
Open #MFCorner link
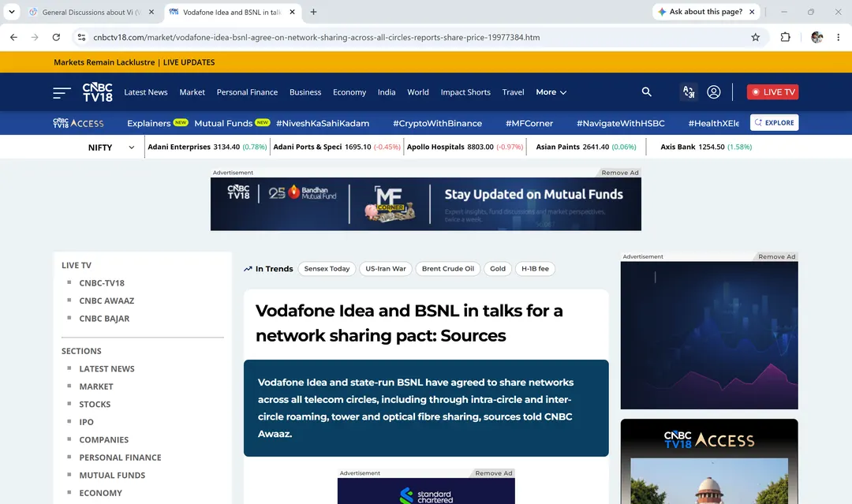(x=529, y=123)
